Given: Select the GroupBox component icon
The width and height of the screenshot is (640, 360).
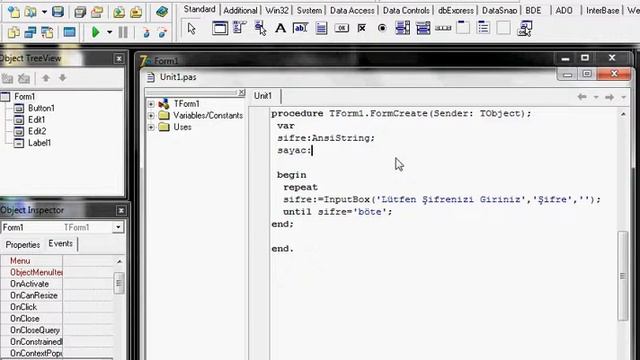Looking at the screenshot, I should 463,28.
